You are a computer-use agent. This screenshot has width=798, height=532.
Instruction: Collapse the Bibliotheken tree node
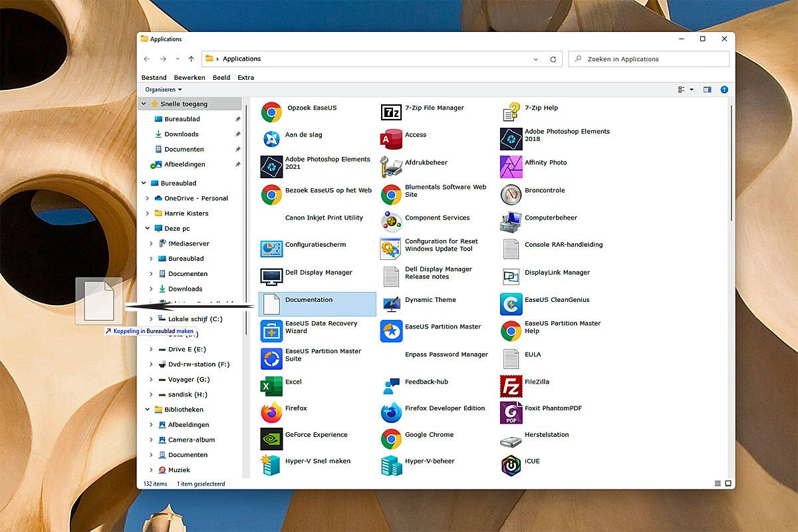coord(148,410)
